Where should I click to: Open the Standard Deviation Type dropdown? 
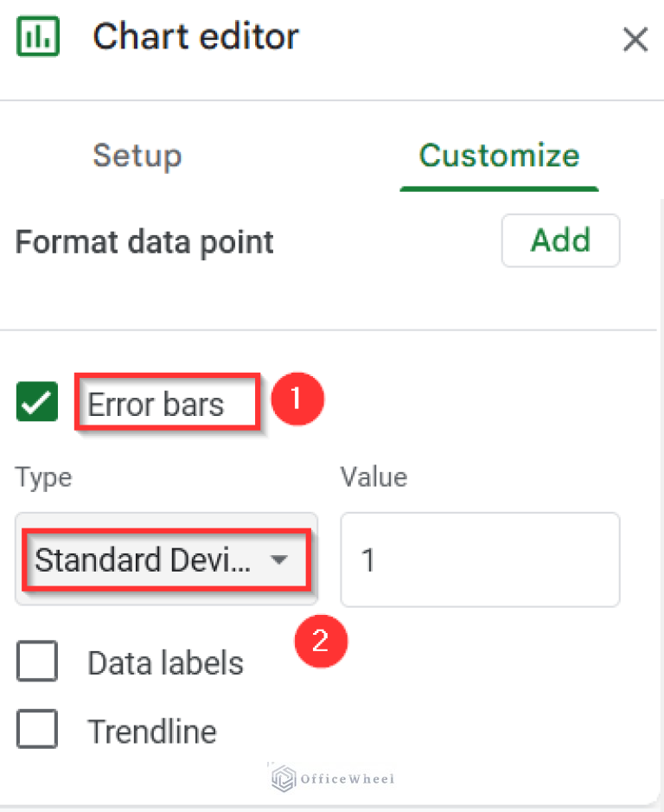pos(166,559)
